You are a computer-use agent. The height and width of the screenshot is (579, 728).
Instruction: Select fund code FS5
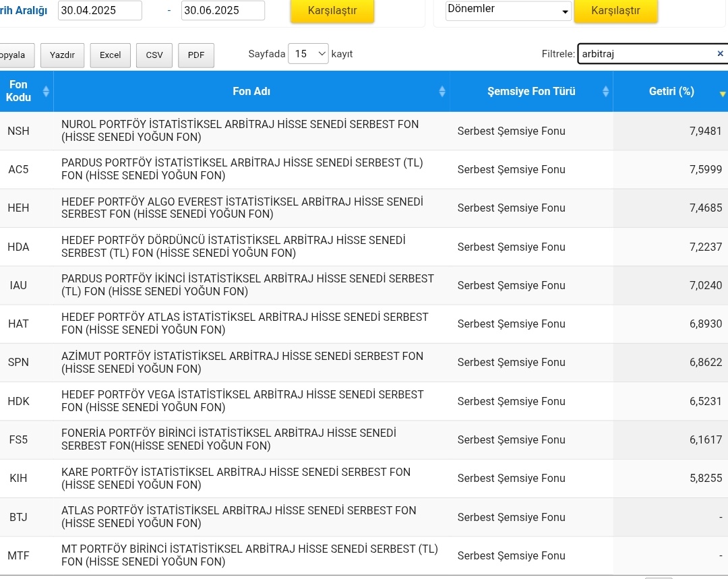19,439
